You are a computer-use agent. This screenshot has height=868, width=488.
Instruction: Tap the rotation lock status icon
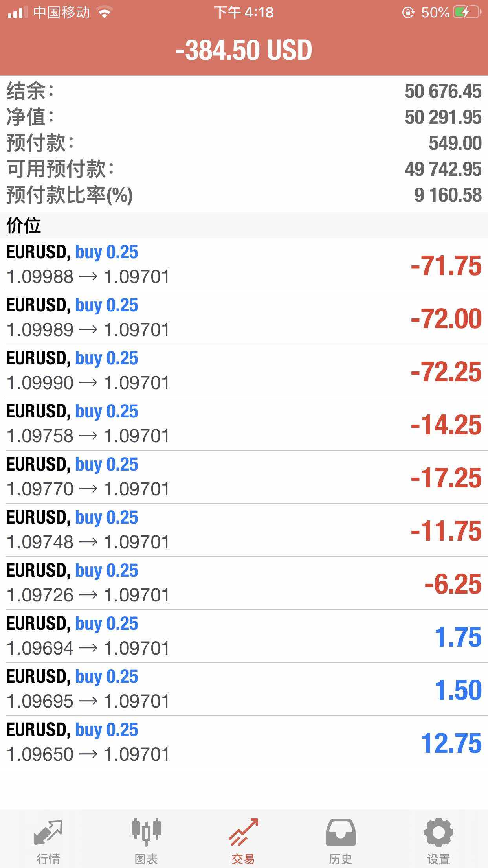408,13
